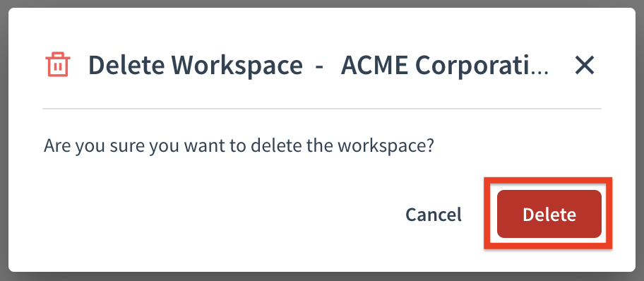This screenshot has height=281, width=644.
Task: Click the Delete Workspace title text
Action: pyautogui.click(x=196, y=65)
